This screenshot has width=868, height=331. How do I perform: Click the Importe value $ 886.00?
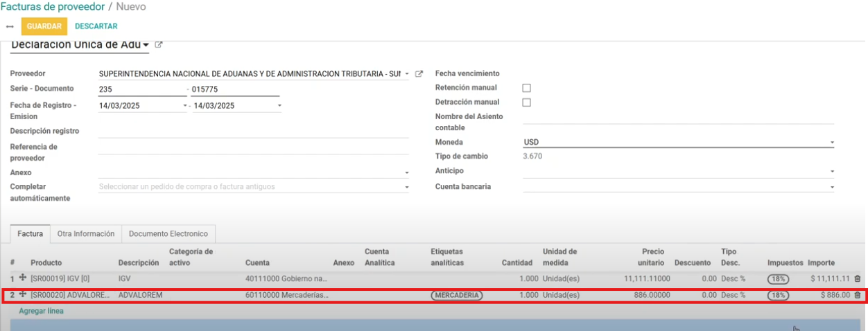click(835, 295)
